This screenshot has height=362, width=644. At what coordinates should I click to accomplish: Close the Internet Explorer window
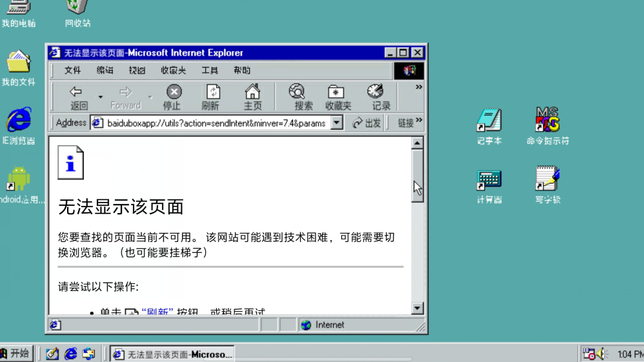tap(418, 53)
